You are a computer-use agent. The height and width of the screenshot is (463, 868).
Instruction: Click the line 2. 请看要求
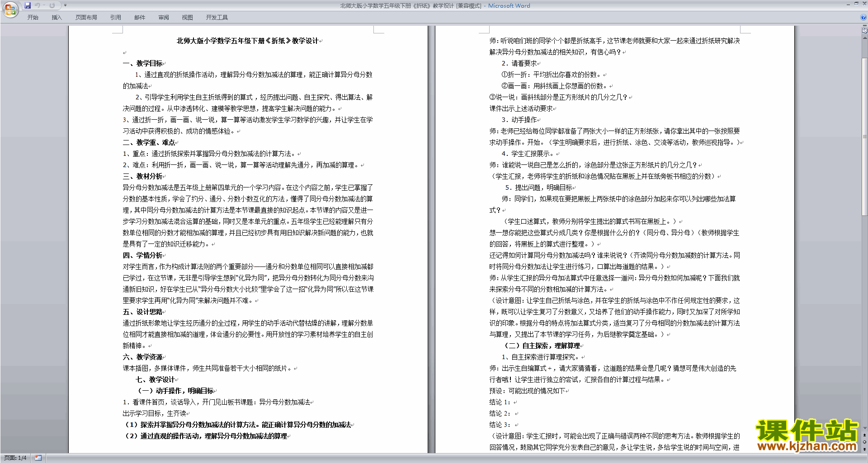coord(519,63)
